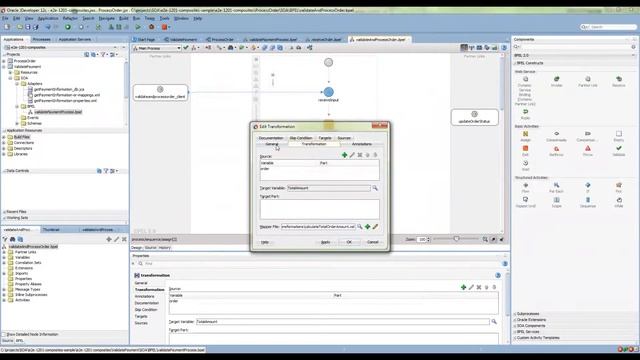Open the Start Page editor tab

tap(146, 40)
